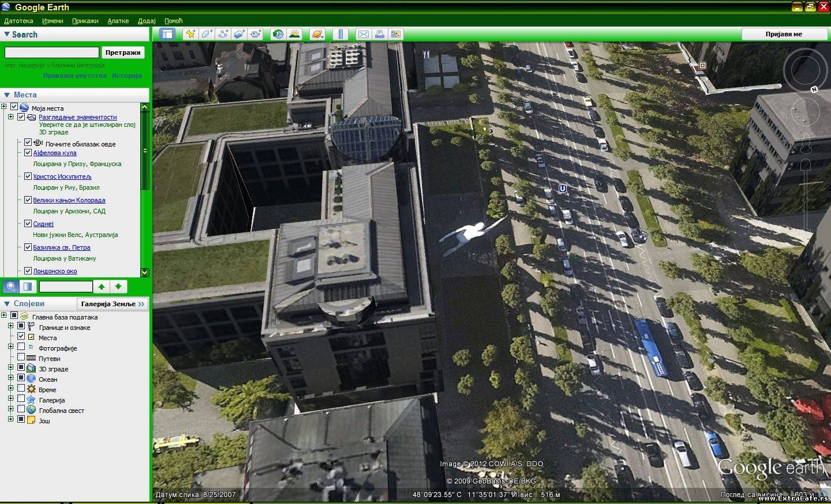The height and width of the screenshot is (504, 831).
Task: Expand the Још layer node
Action: [10, 419]
